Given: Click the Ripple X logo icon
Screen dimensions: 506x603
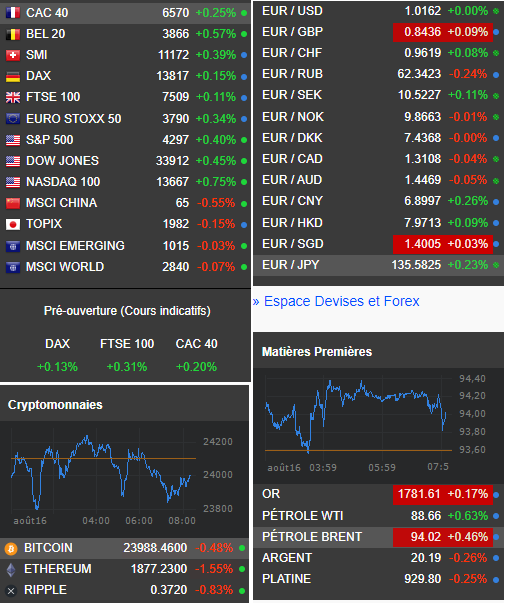Looking at the screenshot, I should click(x=11, y=591).
